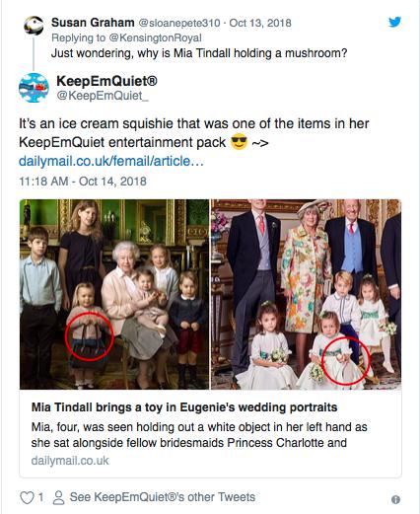Screen dimensions: 420x514
Task: Open KeepEmQuiet's round profile avatar
Action: pos(34,88)
